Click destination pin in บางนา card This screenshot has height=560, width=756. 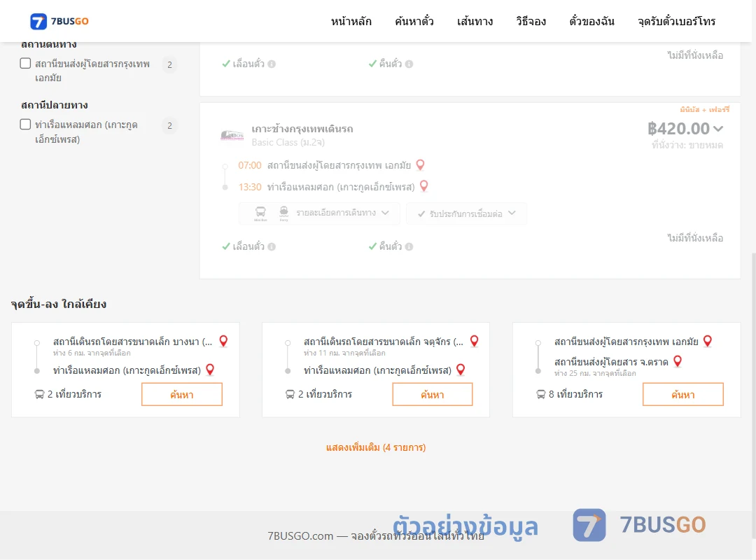210,370
